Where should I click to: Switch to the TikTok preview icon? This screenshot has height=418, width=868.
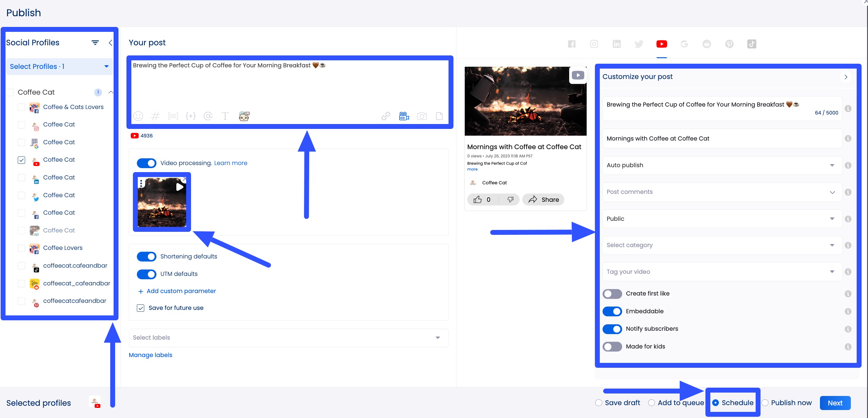pyautogui.click(x=752, y=44)
